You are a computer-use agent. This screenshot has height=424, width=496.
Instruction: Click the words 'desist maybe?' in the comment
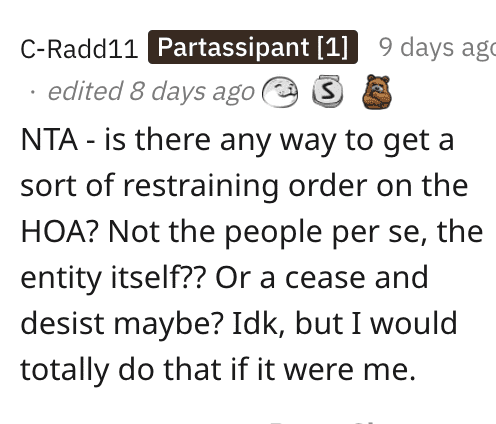coord(122,323)
